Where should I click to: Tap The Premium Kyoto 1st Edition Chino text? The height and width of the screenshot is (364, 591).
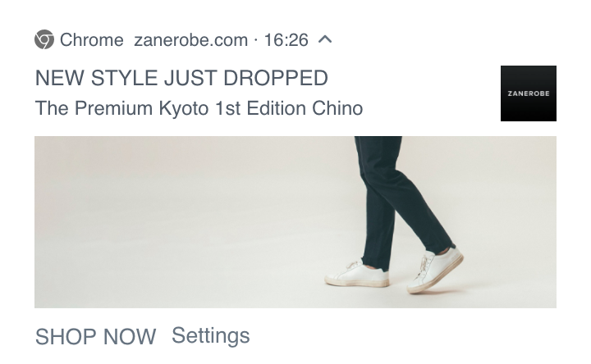[x=199, y=108]
